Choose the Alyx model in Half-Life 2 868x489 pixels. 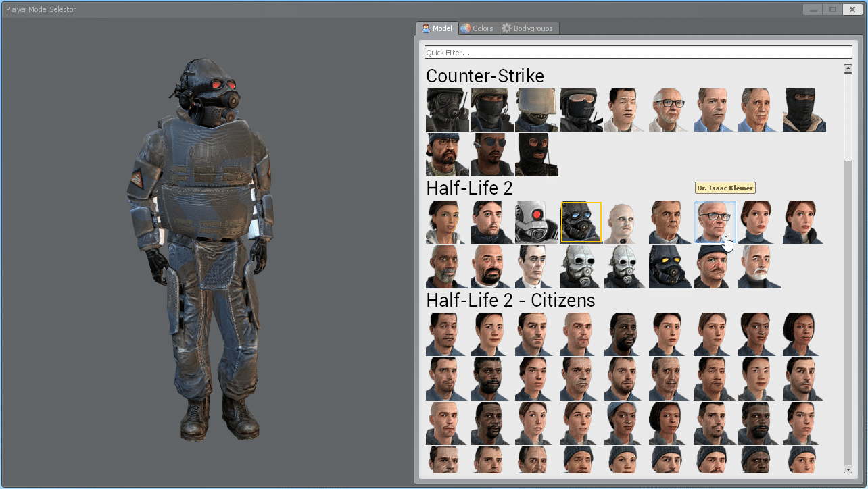point(448,222)
